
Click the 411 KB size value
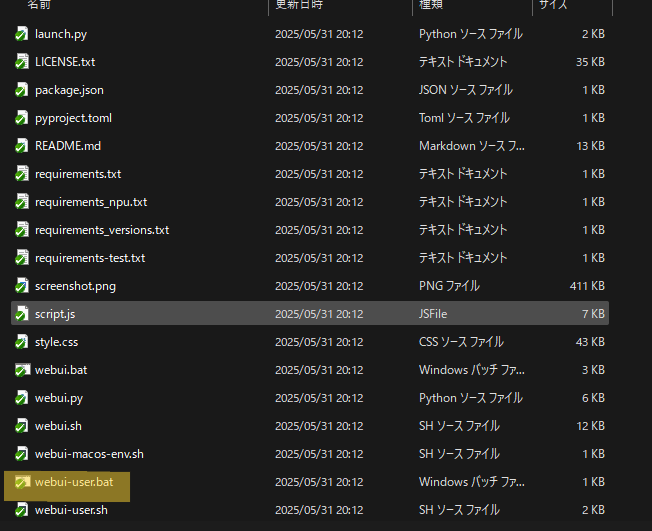(x=587, y=286)
